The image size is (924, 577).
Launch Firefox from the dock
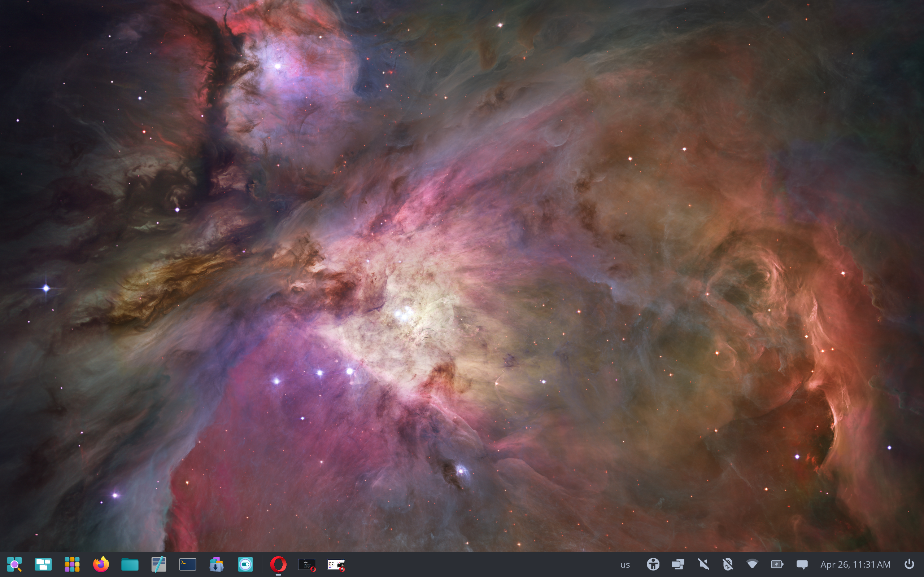tap(101, 564)
